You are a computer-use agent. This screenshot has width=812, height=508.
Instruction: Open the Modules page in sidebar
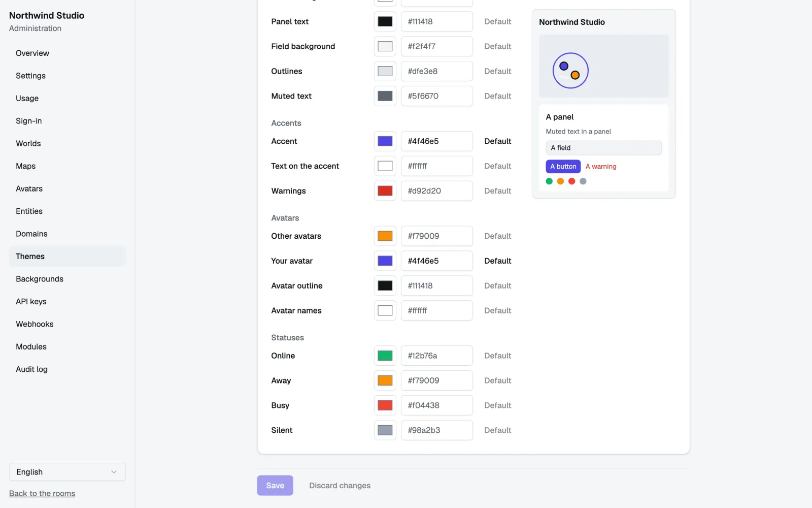pyautogui.click(x=67, y=346)
